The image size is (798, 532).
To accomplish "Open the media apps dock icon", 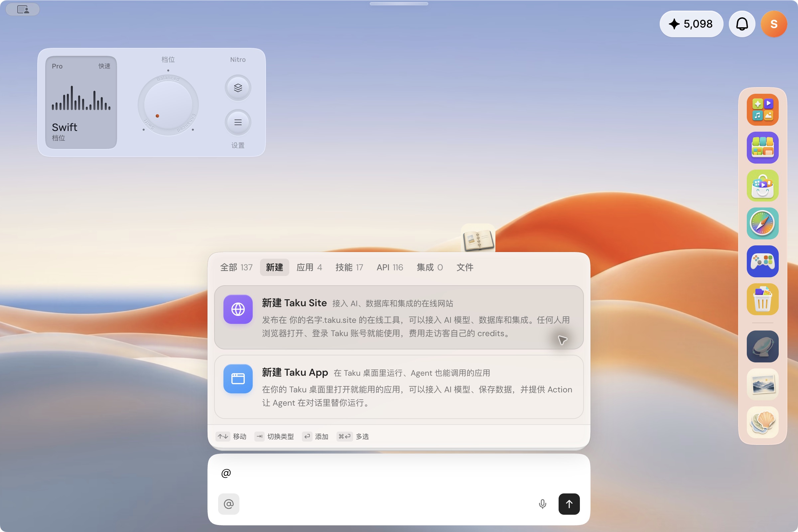I will 762,110.
